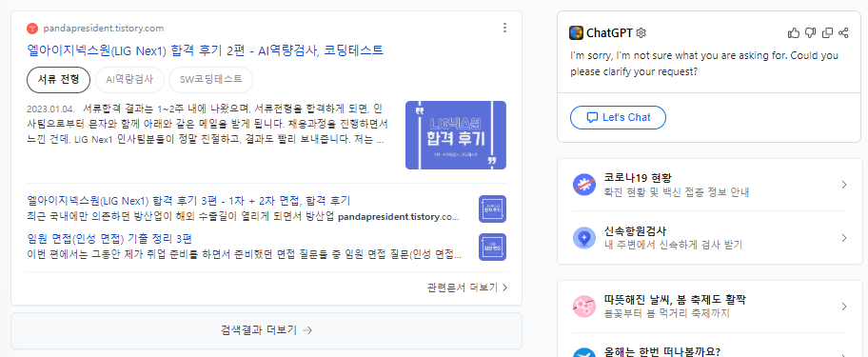Viewport: 868px width, 357px height.
Task: Expand 코로나19 현황 chevron arrow
Action: (843, 185)
